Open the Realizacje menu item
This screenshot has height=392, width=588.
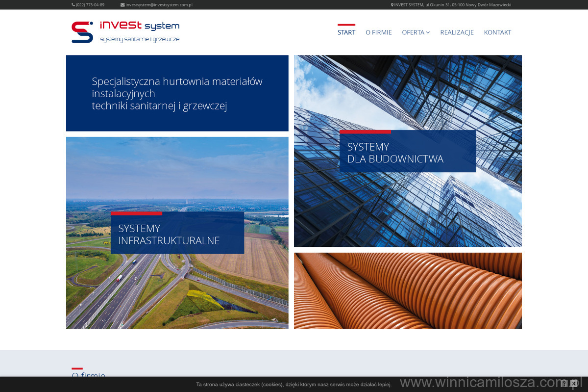tap(457, 32)
